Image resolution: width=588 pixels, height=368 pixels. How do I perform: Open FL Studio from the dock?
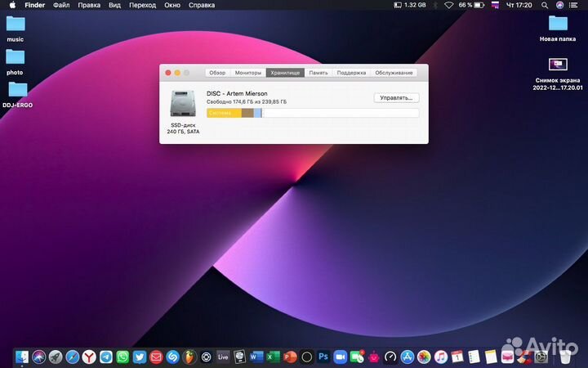pos(189,357)
